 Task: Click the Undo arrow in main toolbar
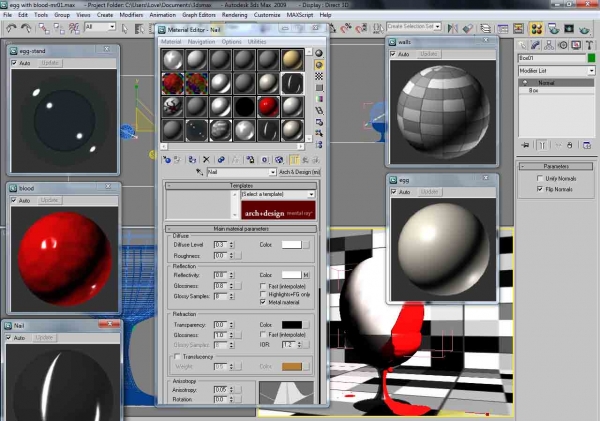coord(11,28)
